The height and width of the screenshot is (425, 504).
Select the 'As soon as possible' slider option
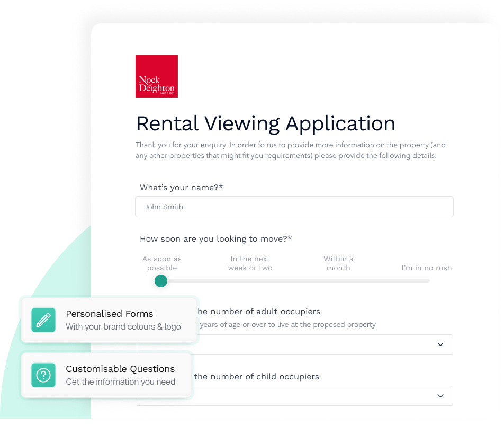click(162, 263)
